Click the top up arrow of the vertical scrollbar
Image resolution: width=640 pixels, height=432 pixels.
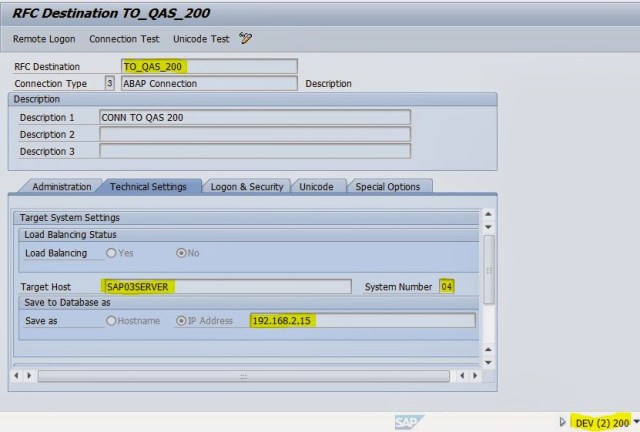(489, 214)
